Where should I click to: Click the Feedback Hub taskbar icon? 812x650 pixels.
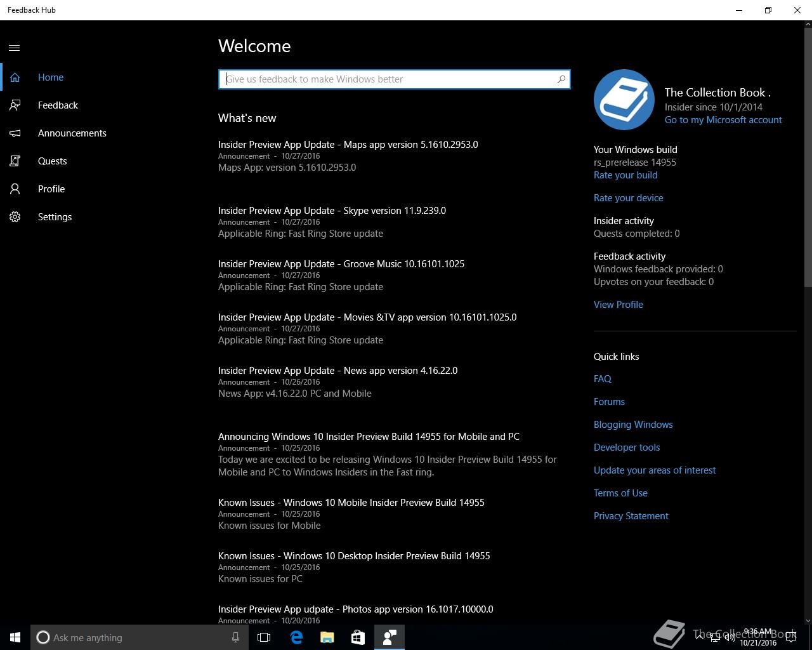(x=390, y=637)
